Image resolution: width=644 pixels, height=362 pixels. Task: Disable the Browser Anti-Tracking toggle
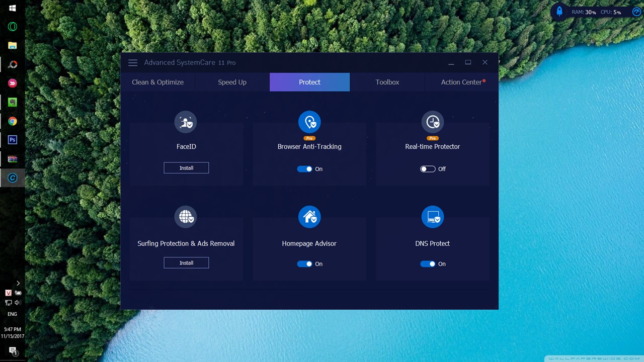pyautogui.click(x=304, y=169)
